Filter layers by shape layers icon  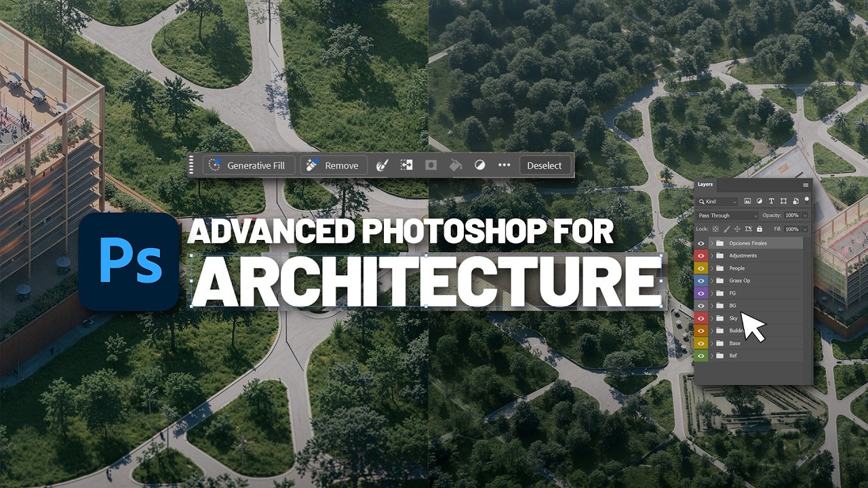point(783,201)
